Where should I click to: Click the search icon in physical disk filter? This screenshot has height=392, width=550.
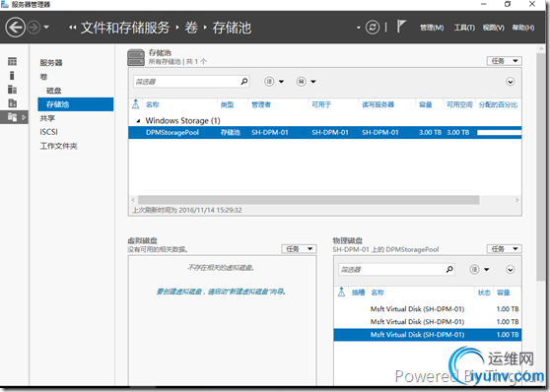pos(449,269)
